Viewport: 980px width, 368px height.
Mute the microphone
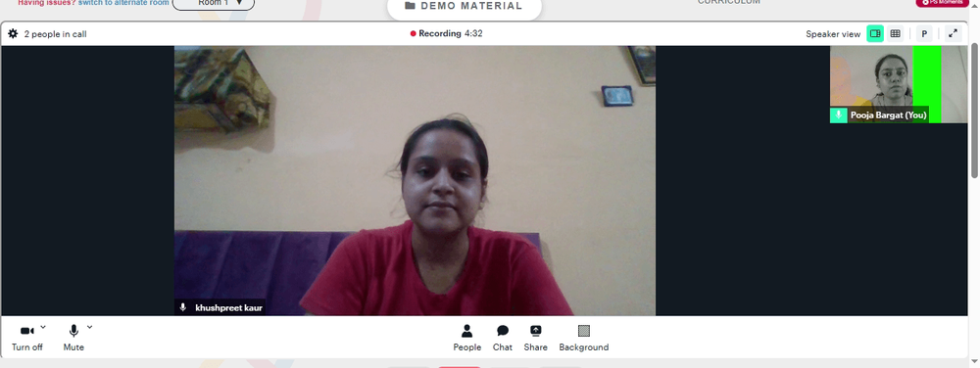tap(73, 338)
